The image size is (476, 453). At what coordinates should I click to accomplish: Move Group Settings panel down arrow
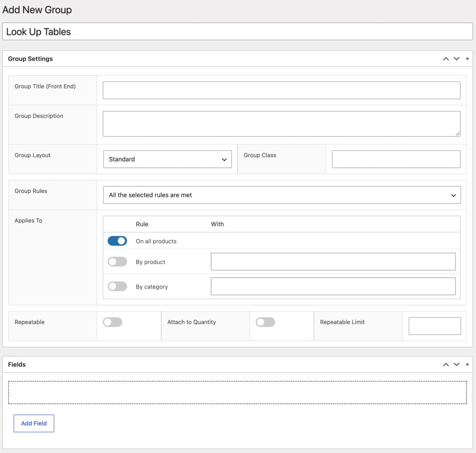456,59
